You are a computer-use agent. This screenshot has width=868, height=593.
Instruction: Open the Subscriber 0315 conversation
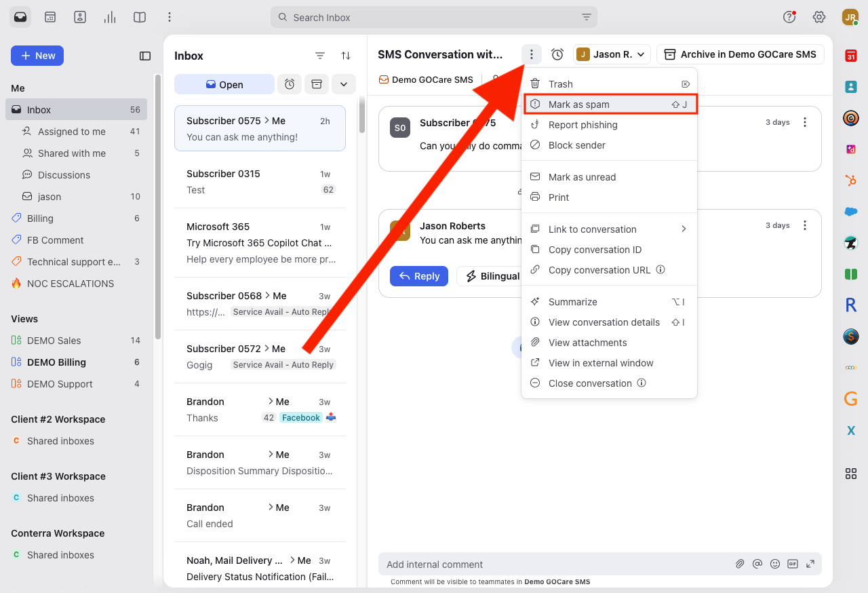(260, 182)
